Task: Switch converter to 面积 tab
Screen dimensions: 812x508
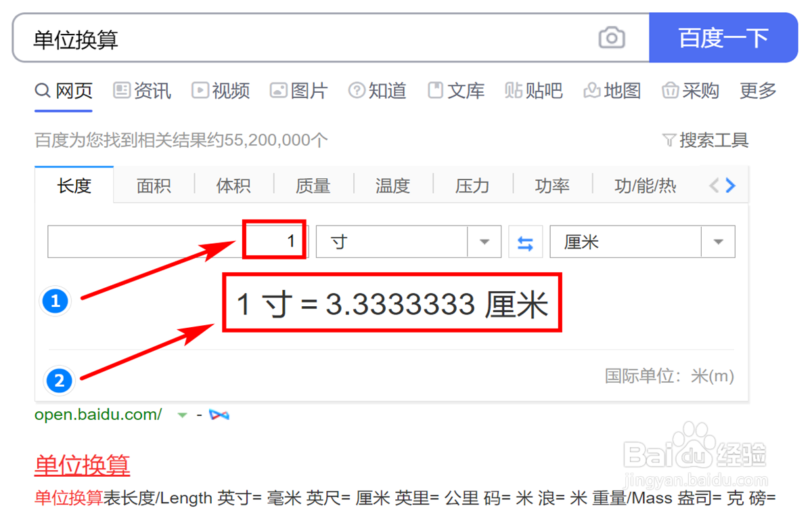Action: [154, 185]
